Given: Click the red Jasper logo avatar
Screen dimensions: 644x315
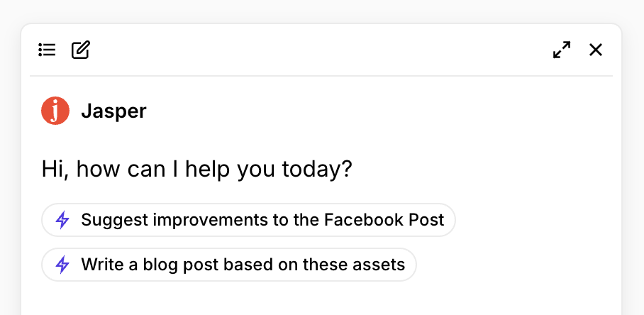Looking at the screenshot, I should 55,111.
